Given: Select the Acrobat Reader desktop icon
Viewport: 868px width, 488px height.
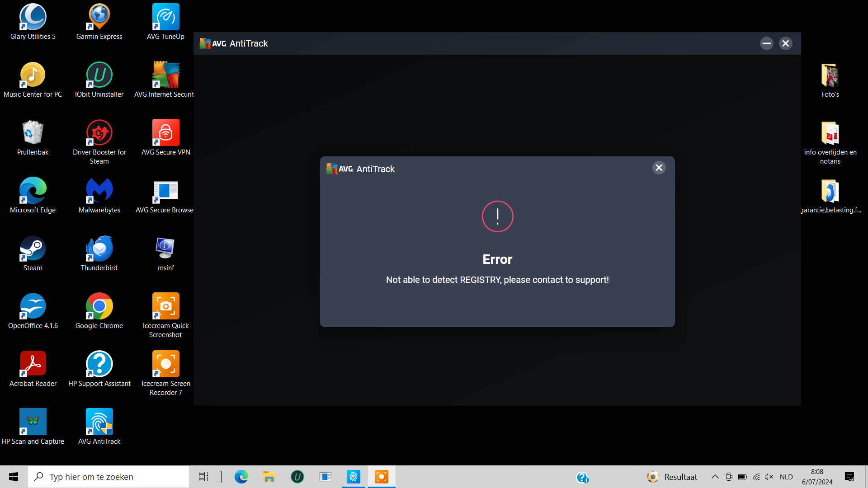Looking at the screenshot, I should pos(33,369).
